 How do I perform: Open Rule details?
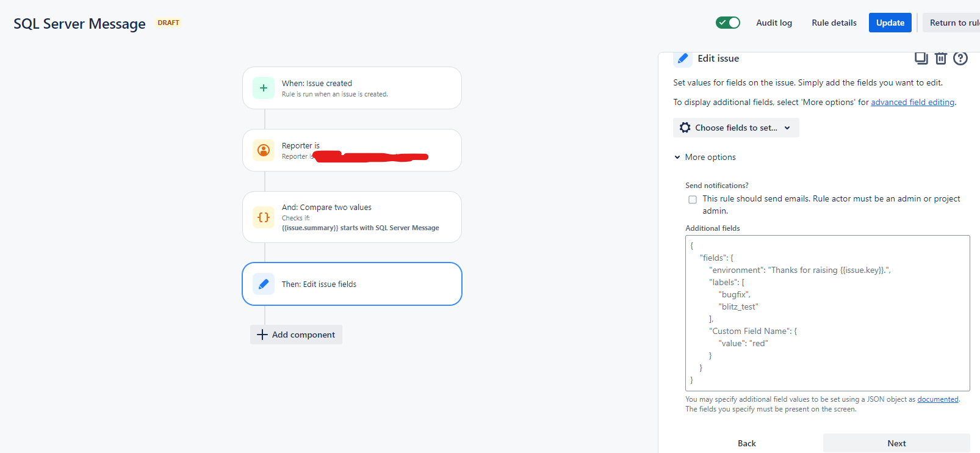(834, 23)
